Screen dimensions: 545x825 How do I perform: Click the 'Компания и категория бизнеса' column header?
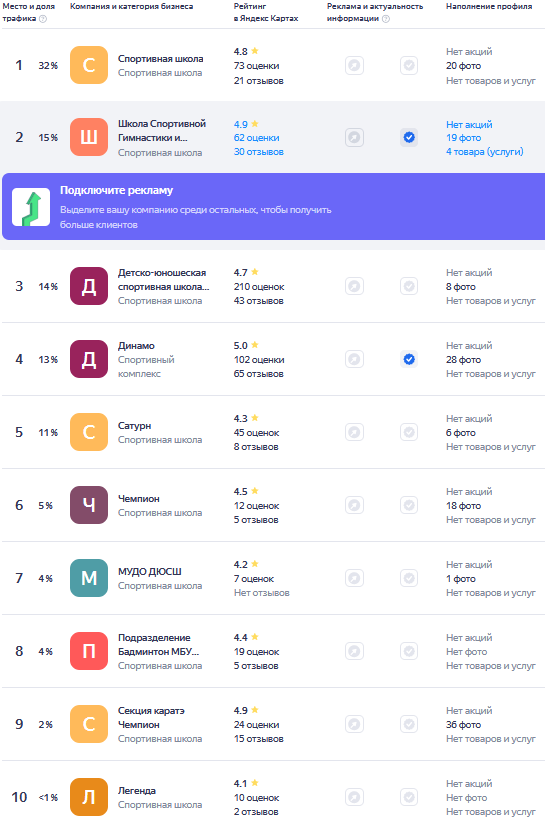click(132, 6)
